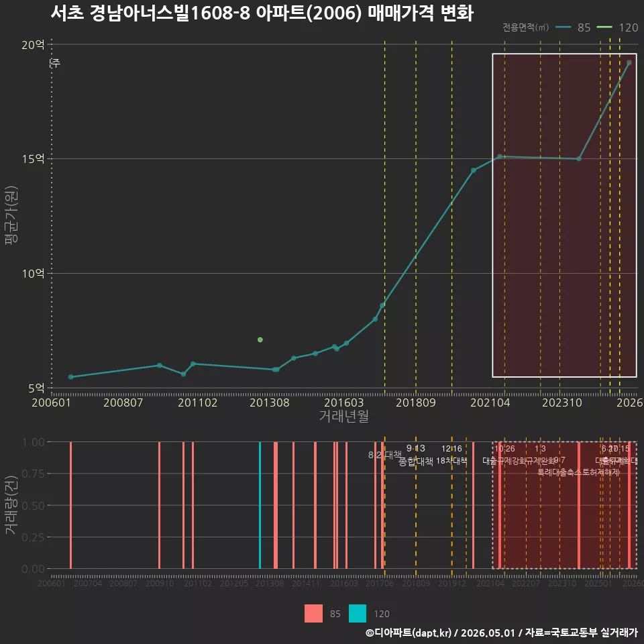This screenshot has height=644, width=644.
Task: Click the '12·16 18차대책' policy annotation
Action: 451,455
